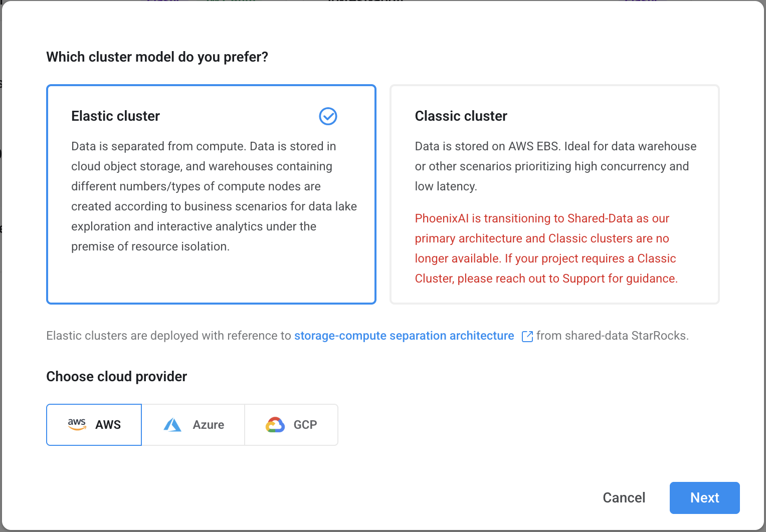Open storage-compute separation architecture link
The width and height of the screenshot is (766, 532).
click(404, 336)
